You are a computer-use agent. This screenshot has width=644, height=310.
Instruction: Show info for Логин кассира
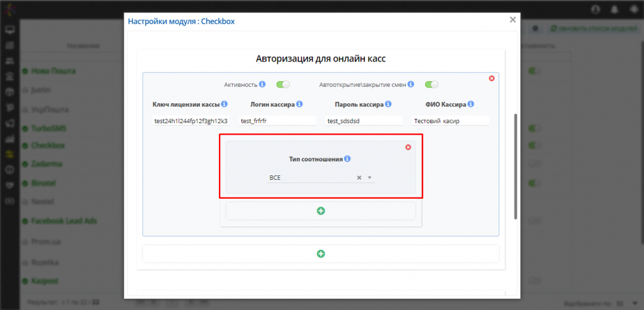299,104
